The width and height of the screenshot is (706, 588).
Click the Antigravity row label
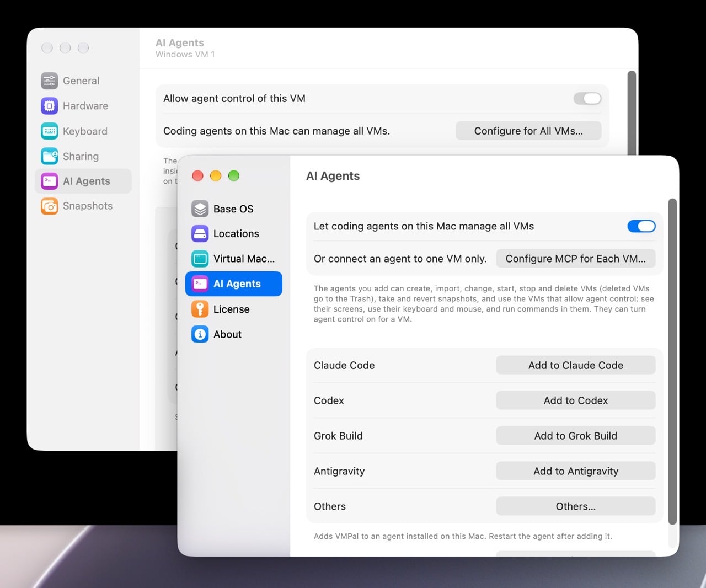coord(339,471)
